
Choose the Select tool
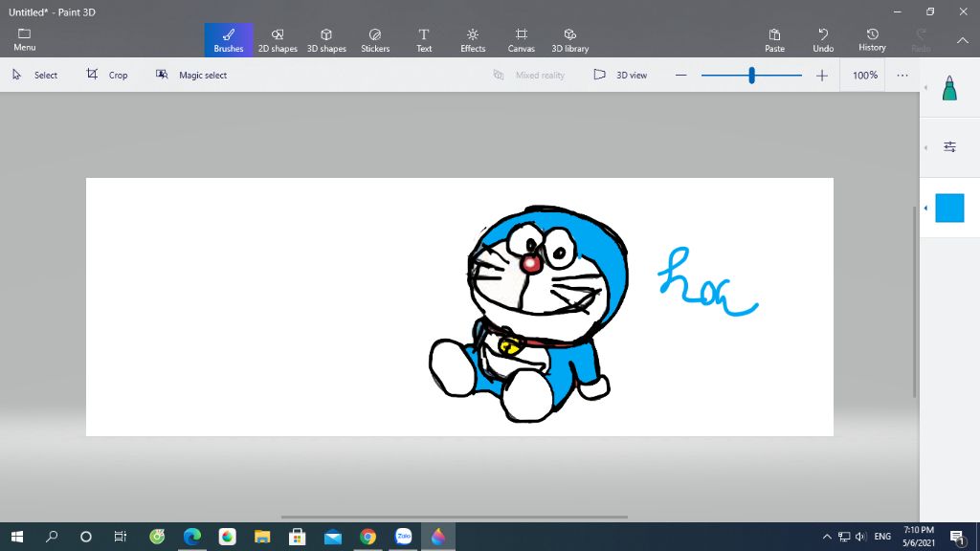click(35, 75)
